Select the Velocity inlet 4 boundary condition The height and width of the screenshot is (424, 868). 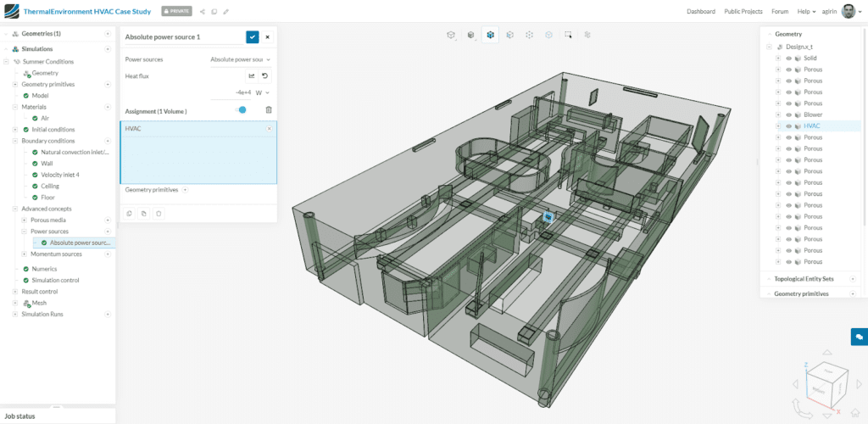pos(60,175)
